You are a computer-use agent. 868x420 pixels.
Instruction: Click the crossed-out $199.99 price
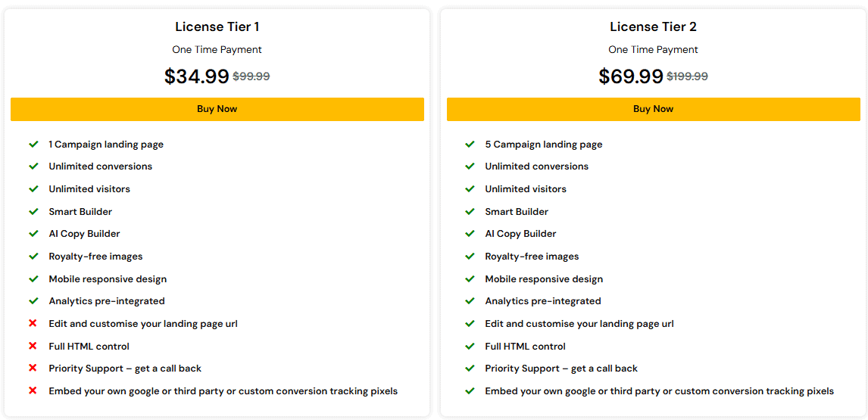687,77
